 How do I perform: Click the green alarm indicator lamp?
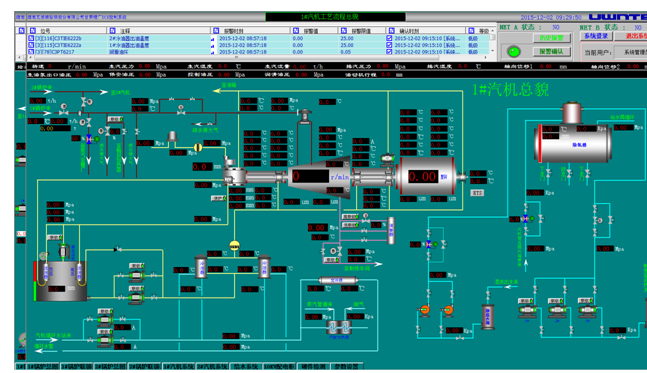tap(513, 52)
